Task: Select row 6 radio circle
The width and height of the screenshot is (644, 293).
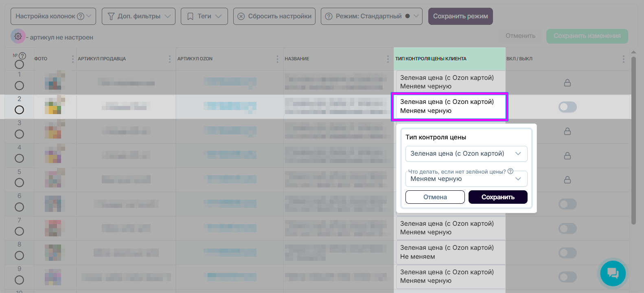Action: click(19, 207)
